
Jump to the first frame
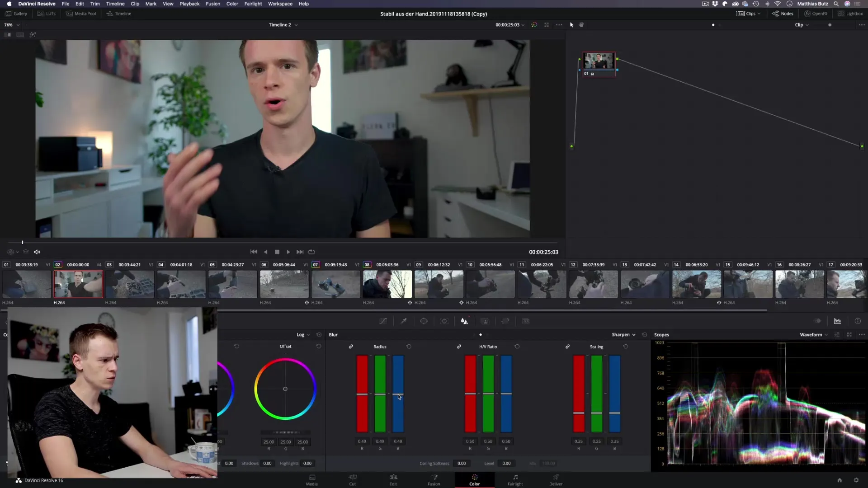click(254, 252)
